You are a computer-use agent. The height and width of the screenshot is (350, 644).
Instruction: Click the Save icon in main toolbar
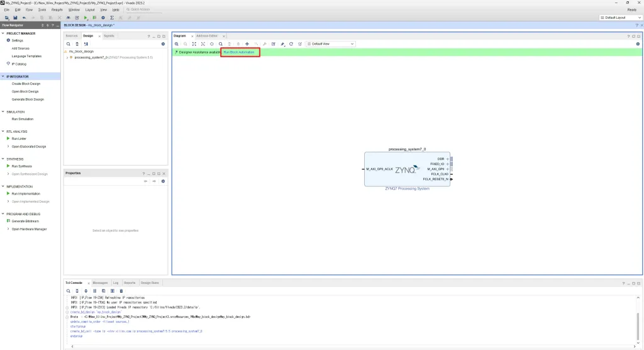pos(15,18)
